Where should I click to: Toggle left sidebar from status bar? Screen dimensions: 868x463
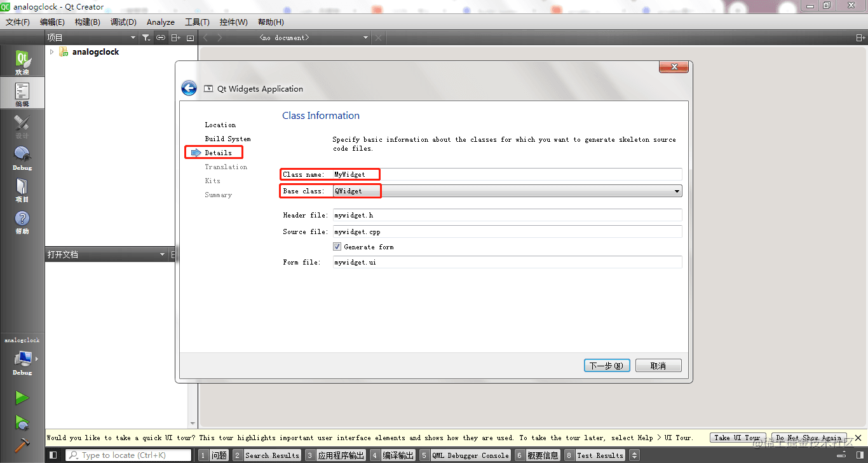[53, 455]
